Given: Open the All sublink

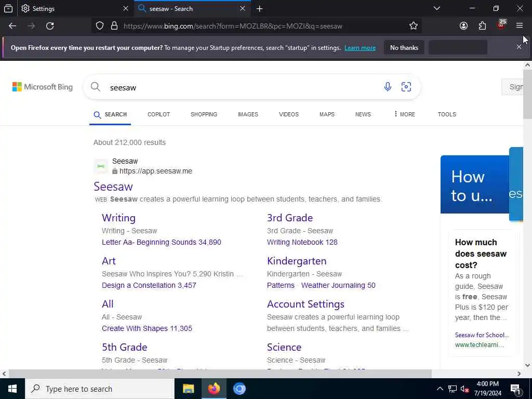Looking at the screenshot, I should point(108,304).
